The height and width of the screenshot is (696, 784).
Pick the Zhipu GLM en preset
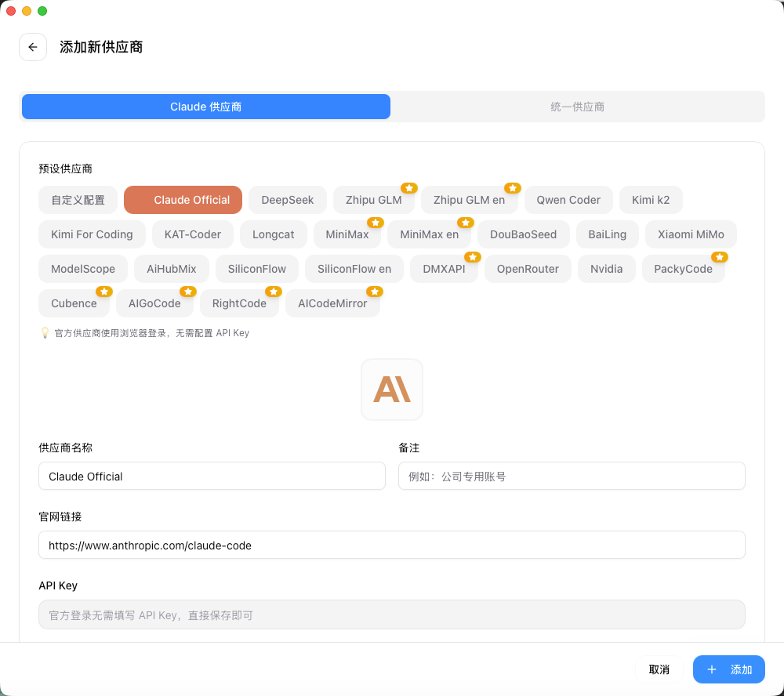click(469, 200)
